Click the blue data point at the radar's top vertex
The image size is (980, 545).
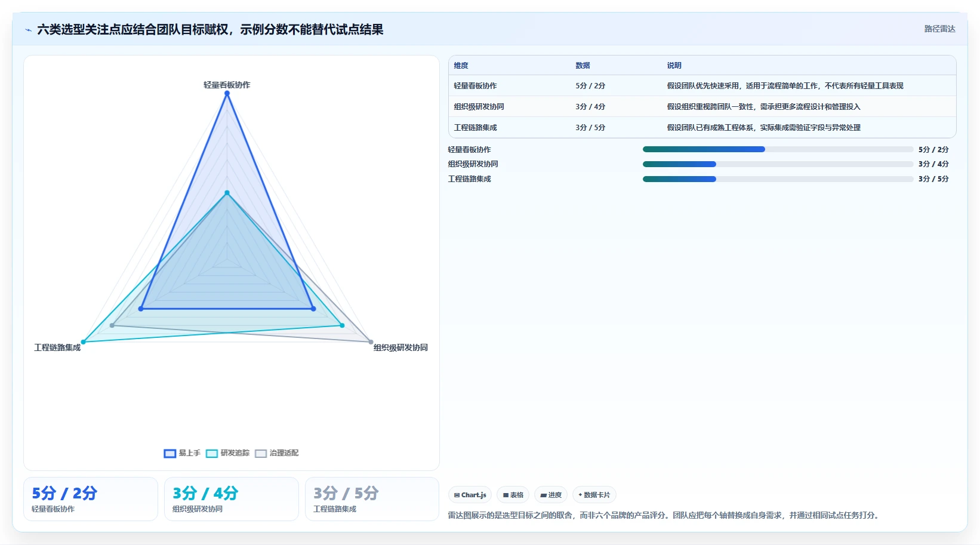227,93
